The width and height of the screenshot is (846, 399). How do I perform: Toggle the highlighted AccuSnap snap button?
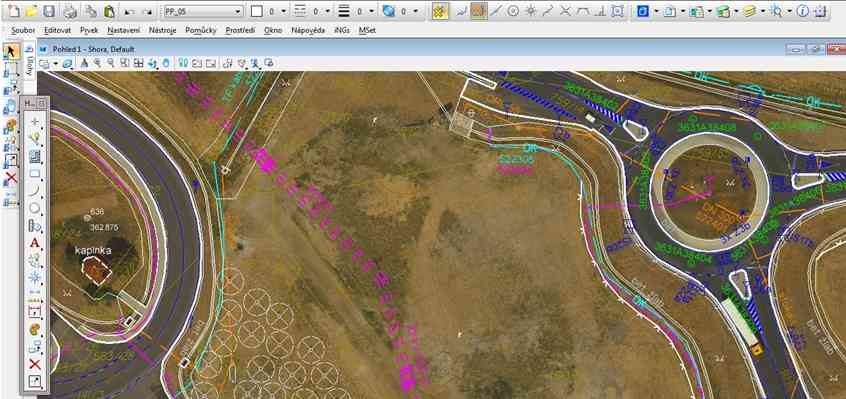(x=440, y=11)
